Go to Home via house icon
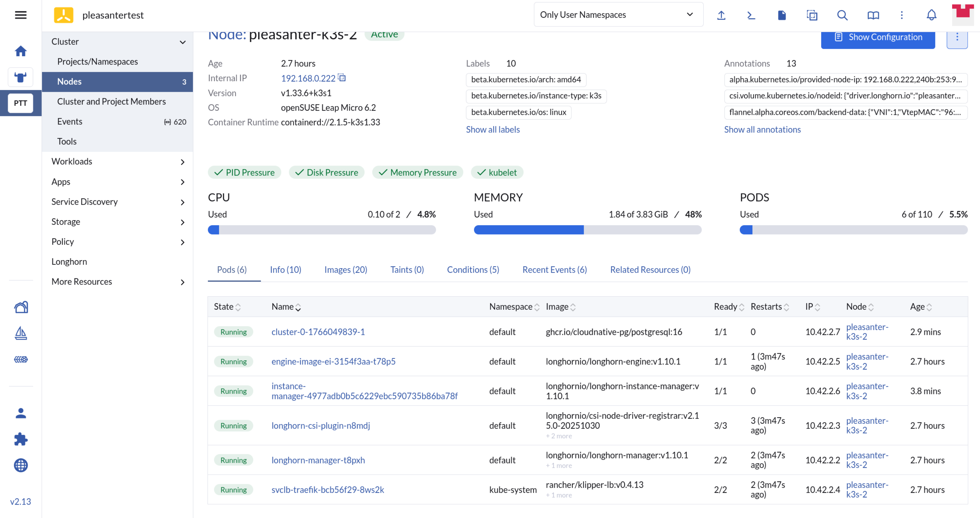980x518 pixels. [21, 51]
